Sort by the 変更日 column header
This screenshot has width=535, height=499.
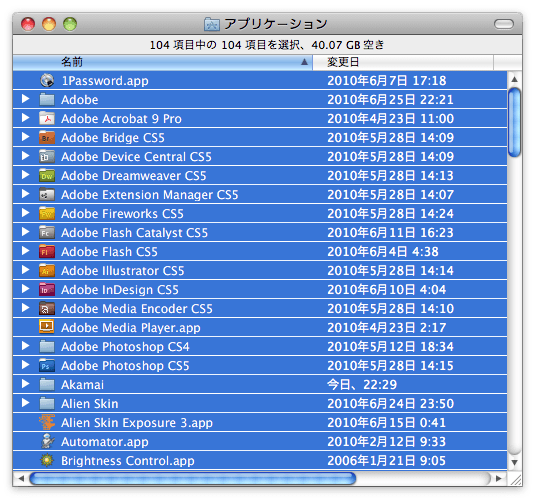[x=403, y=62]
